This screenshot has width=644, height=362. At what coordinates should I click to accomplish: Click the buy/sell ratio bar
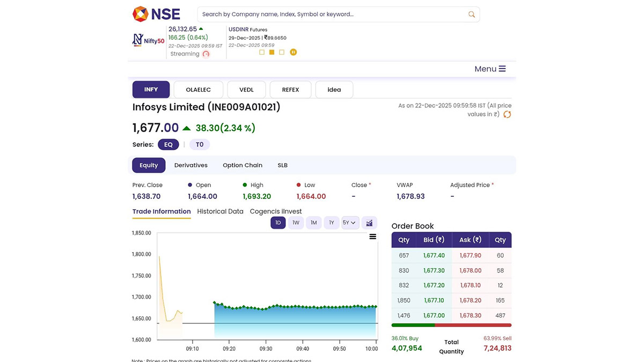[451, 325]
